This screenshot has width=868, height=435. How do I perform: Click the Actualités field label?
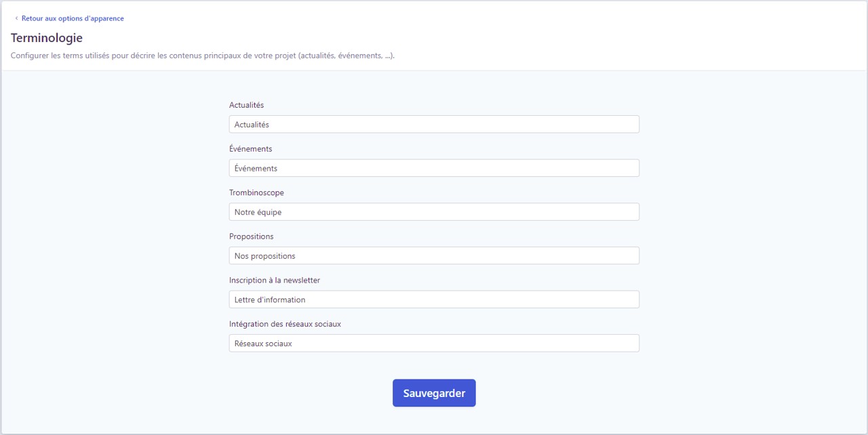[x=247, y=105]
